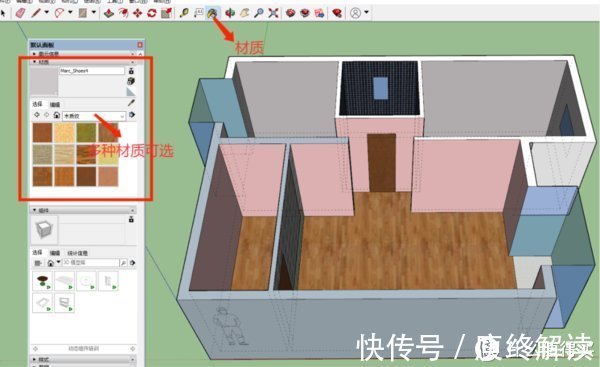Click the current material preview swatch

point(44,81)
